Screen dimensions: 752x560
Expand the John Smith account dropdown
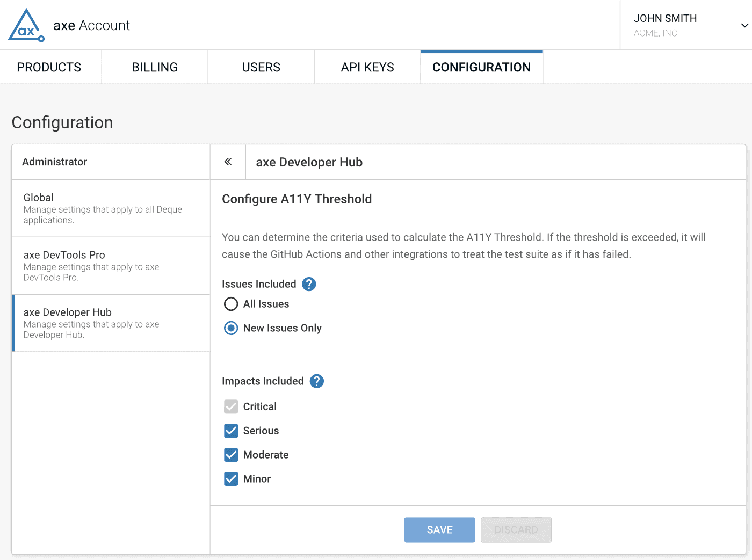point(744,25)
